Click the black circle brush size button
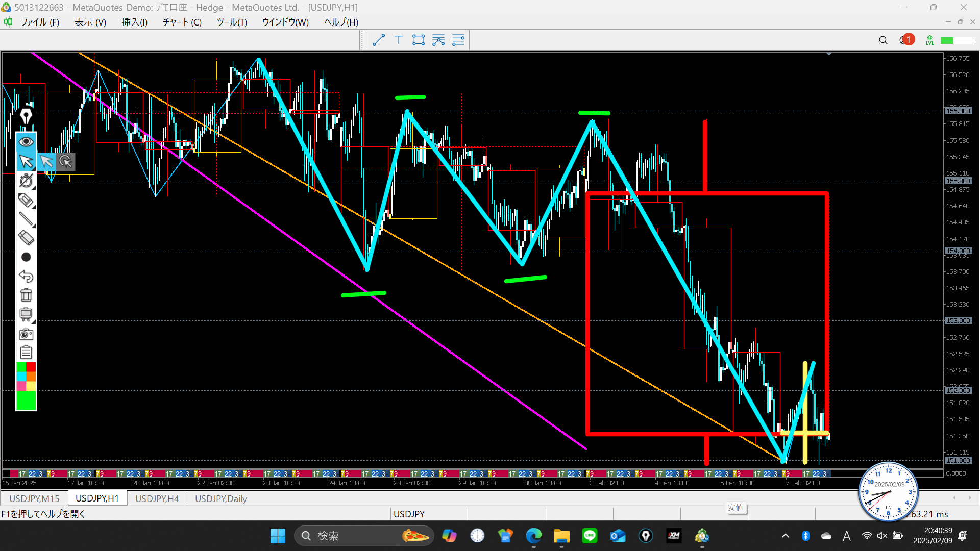This screenshot has height=551, width=980. click(x=26, y=257)
